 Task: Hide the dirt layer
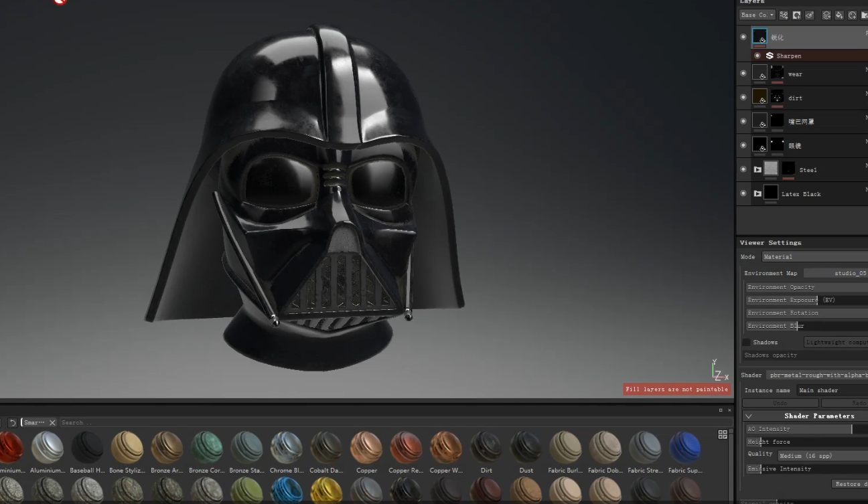[x=743, y=97]
